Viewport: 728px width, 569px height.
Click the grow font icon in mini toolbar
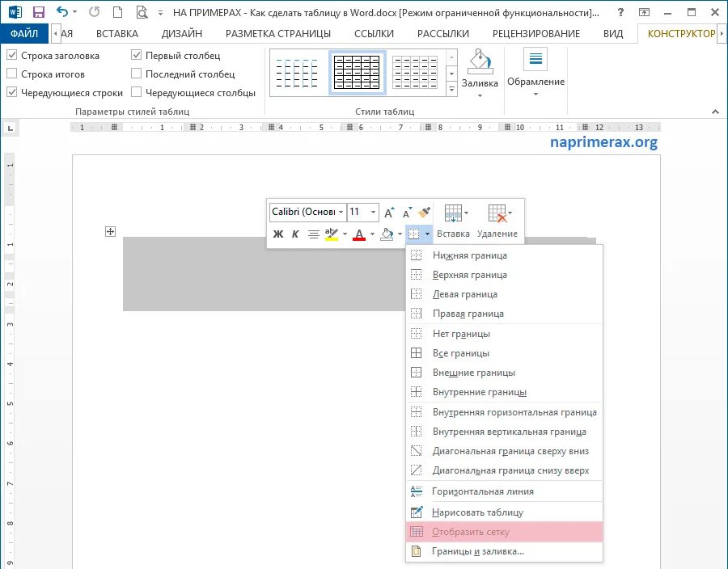coord(389,213)
